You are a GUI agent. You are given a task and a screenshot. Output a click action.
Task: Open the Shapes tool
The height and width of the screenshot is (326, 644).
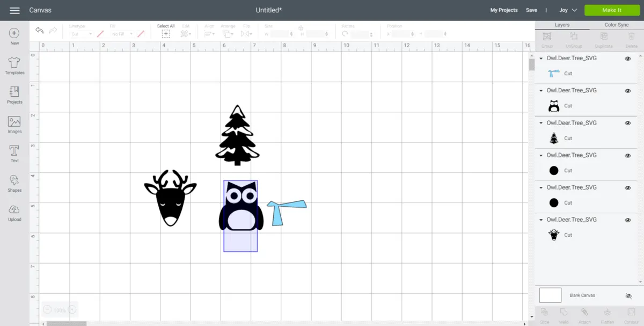14,183
